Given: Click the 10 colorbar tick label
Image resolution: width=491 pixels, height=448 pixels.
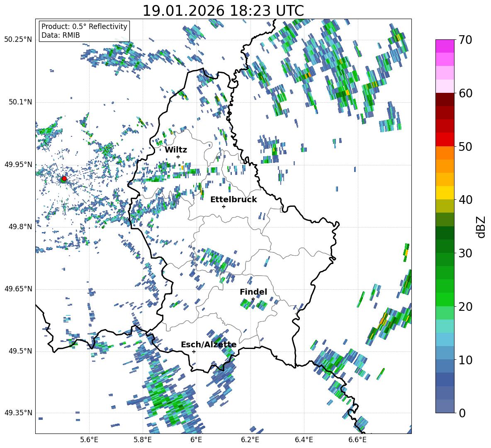Looking at the screenshot, I should coord(465,360).
